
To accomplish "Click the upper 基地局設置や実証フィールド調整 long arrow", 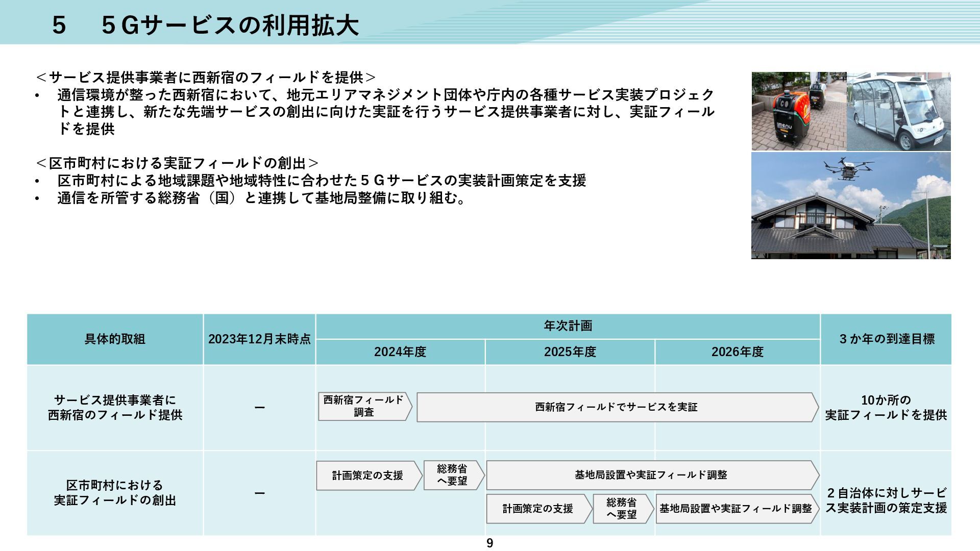I will pyautogui.click(x=651, y=475).
